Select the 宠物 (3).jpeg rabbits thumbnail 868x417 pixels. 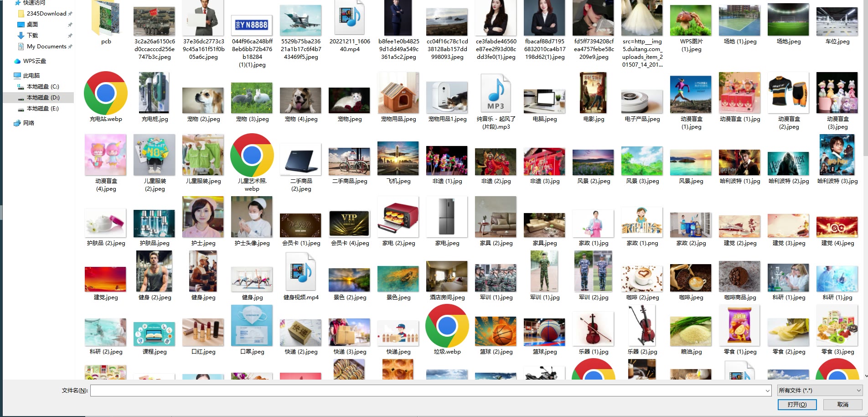tap(252, 98)
